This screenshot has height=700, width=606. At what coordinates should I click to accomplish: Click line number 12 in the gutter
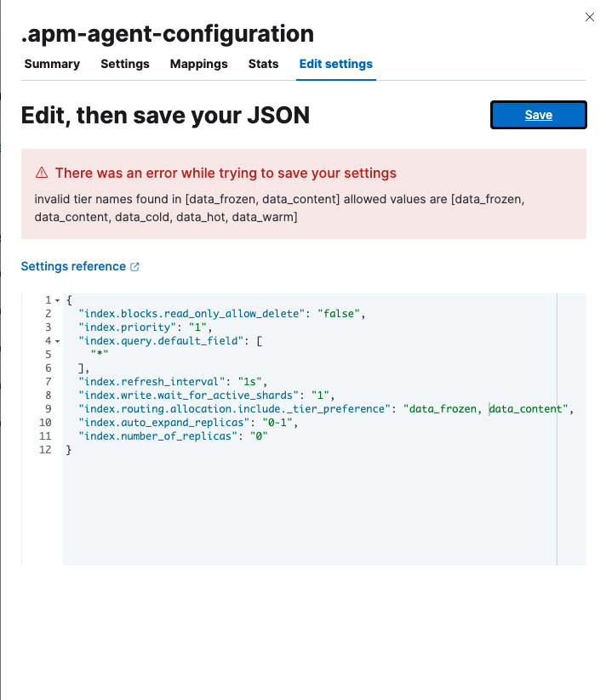pyautogui.click(x=45, y=450)
